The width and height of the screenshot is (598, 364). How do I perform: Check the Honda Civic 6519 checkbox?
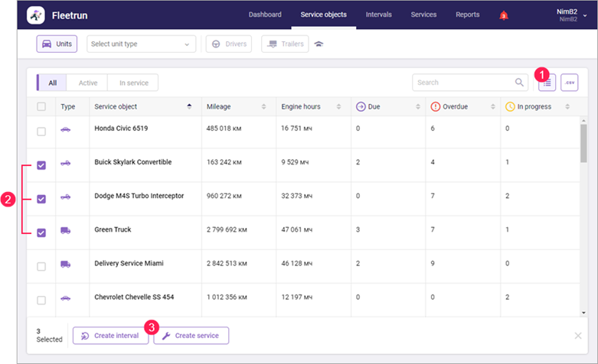pyautogui.click(x=41, y=132)
